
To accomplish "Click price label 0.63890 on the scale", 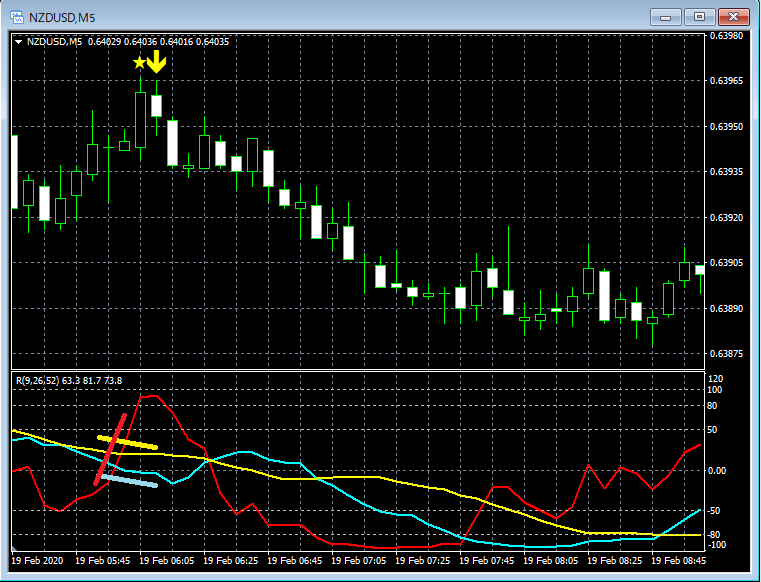I will point(726,309).
